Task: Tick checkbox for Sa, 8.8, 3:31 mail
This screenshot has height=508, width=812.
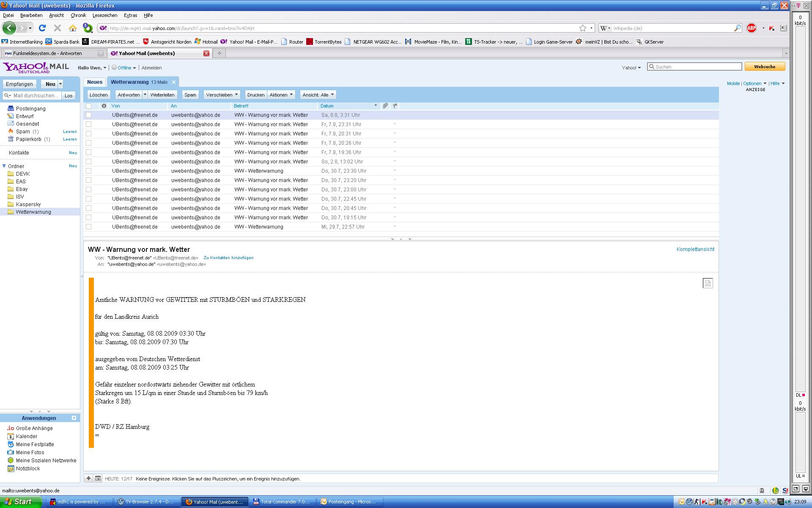Action: coord(89,115)
